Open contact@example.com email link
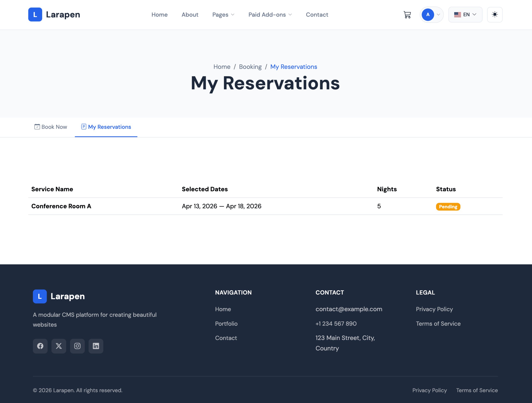Screen dimensions: 532x403 click(x=349, y=309)
